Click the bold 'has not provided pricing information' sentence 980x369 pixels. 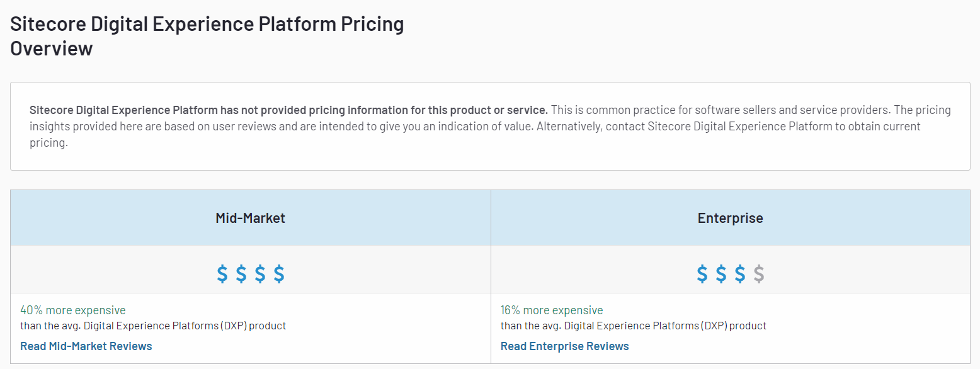[288, 110]
